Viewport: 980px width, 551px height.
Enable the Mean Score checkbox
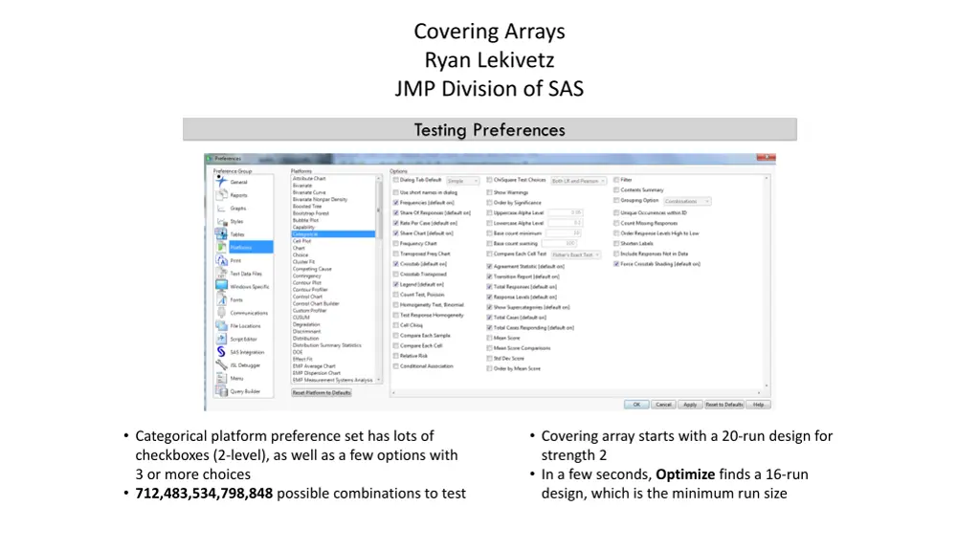pyautogui.click(x=489, y=338)
